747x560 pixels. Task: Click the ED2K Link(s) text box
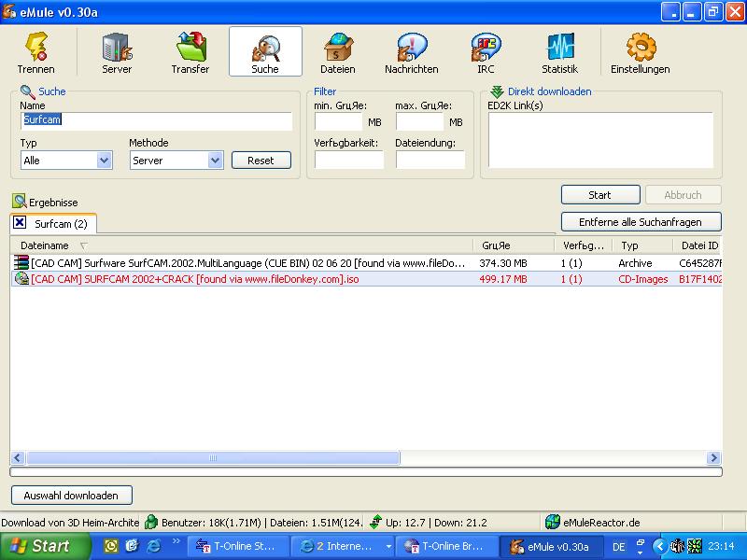600,140
